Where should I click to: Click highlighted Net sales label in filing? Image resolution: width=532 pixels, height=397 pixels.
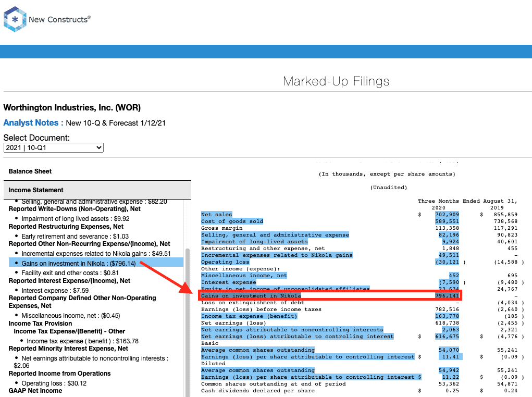pos(216,215)
